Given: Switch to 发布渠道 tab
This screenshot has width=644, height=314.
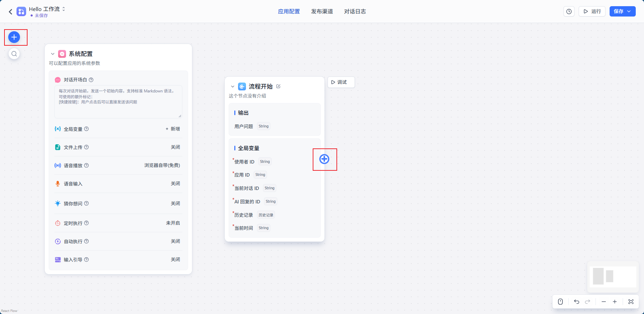Looking at the screenshot, I should [x=322, y=11].
